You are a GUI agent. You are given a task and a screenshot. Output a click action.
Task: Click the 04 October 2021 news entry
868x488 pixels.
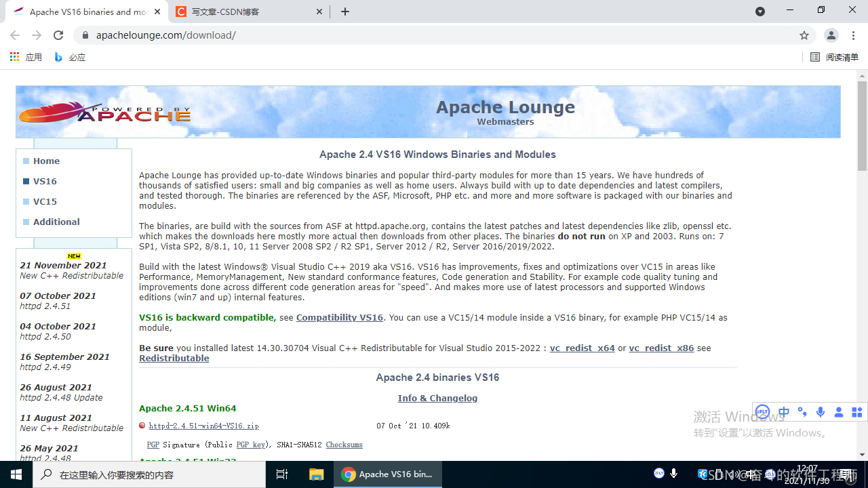(x=58, y=331)
